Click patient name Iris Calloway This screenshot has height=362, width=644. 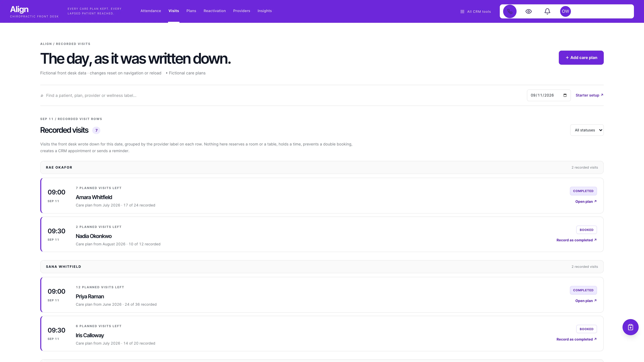coord(90,336)
